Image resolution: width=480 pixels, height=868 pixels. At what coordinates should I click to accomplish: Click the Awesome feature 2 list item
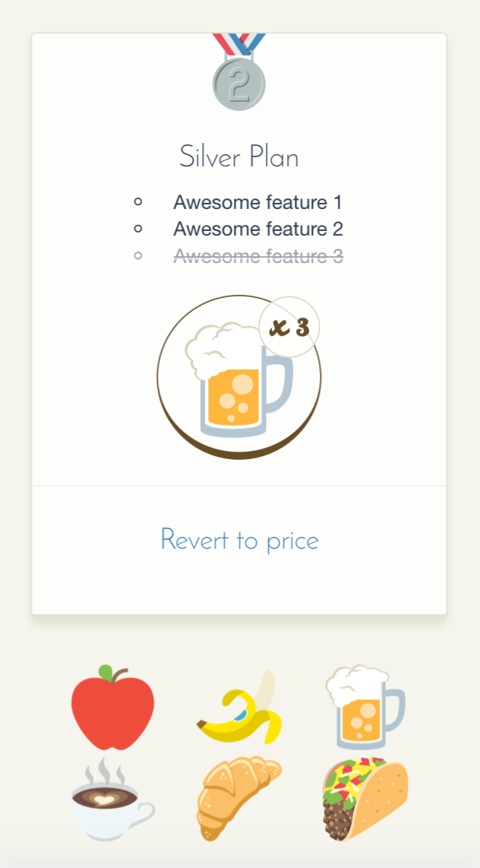click(x=258, y=229)
